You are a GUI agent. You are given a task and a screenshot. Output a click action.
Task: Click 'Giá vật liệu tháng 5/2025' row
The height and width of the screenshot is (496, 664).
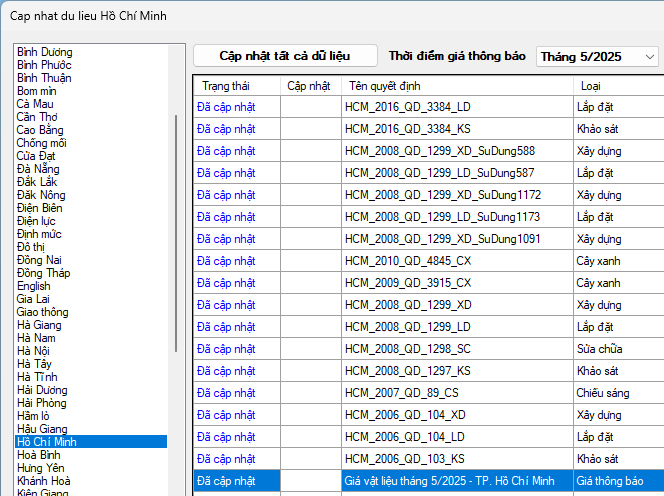[x=448, y=481]
